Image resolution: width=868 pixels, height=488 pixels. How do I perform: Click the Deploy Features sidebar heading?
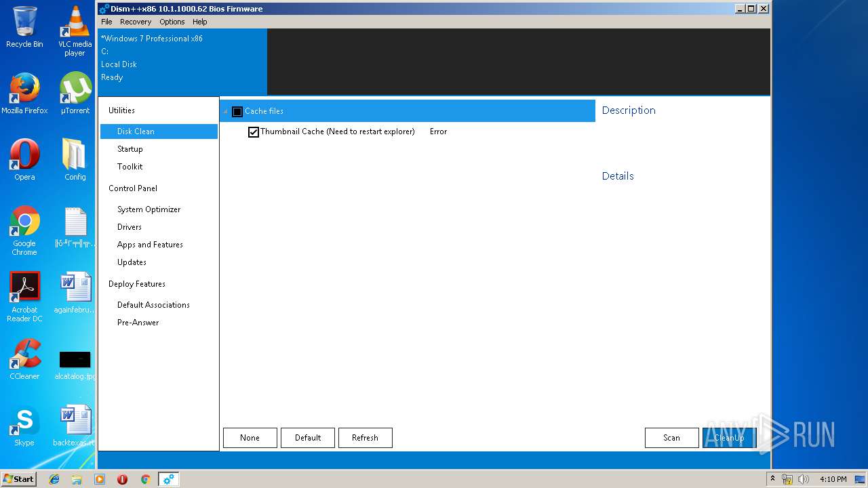pyautogui.click(x=137, y=284)
